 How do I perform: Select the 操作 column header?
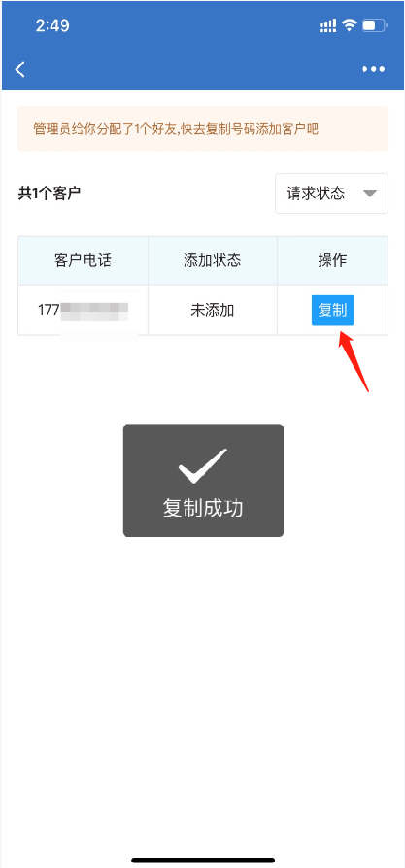point(332,261)
